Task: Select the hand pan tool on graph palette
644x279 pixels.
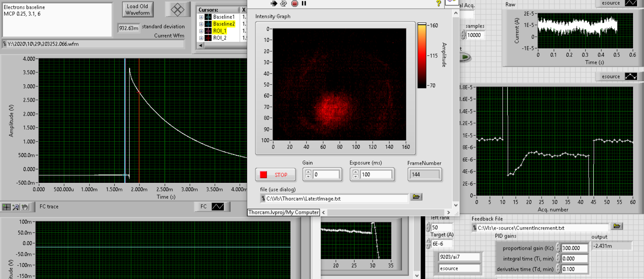Action: click(25, 207)
